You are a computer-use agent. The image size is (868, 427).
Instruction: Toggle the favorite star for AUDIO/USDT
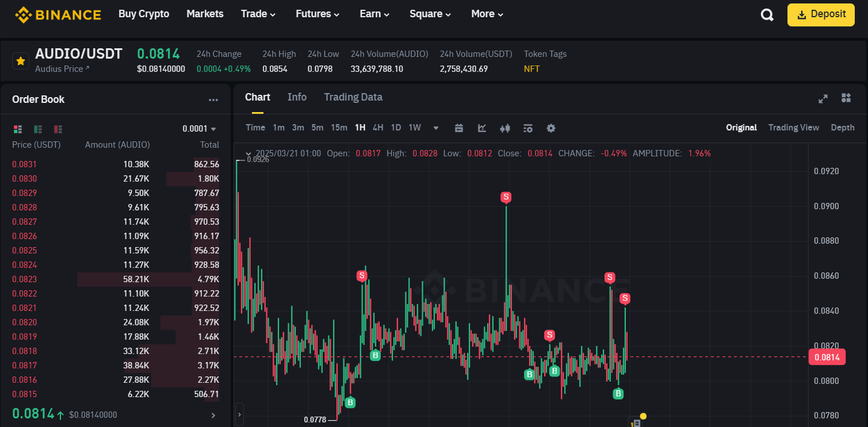pyautogui.click(x=21, y=60)
